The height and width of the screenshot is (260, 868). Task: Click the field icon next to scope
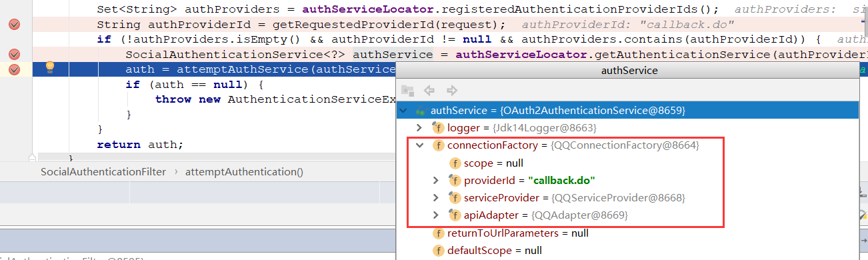pos(455,163)
